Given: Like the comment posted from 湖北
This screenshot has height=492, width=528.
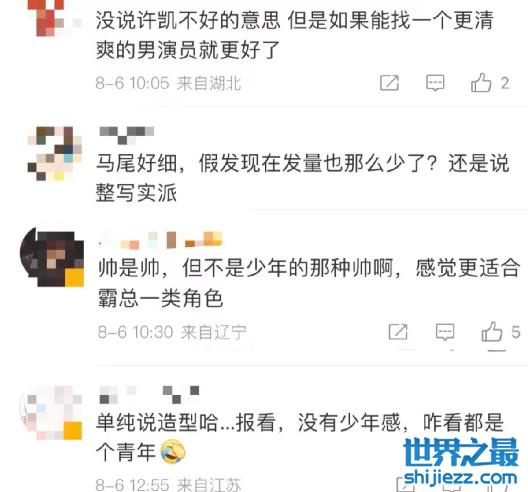Looking at the screenshot, I should (x=481, y=83).
